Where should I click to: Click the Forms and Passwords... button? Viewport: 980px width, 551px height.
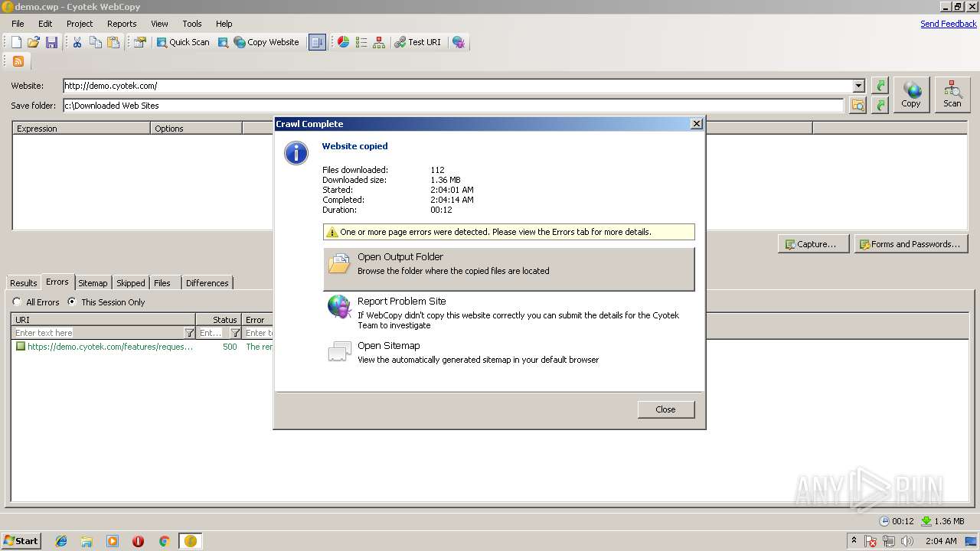(x=911, y=244)
